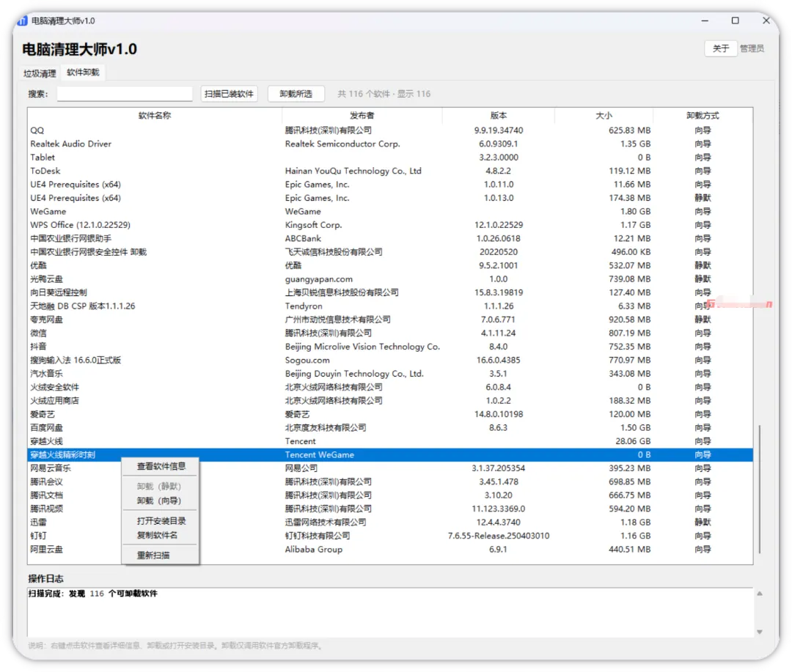
Task: Choose 打开安装目录 in context menu
Action: [x=161, y=521]
